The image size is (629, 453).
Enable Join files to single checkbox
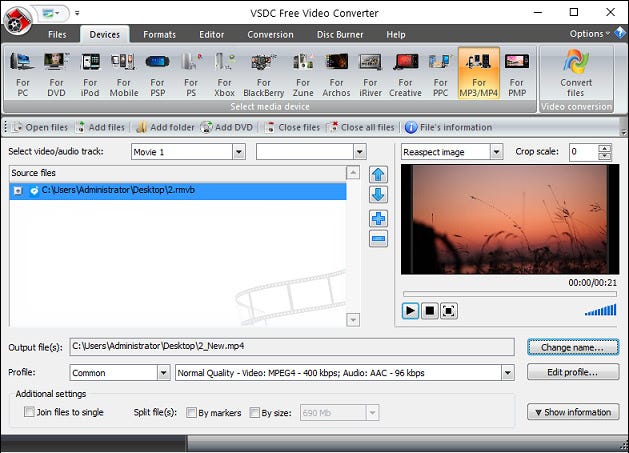(x=29, y=412)
